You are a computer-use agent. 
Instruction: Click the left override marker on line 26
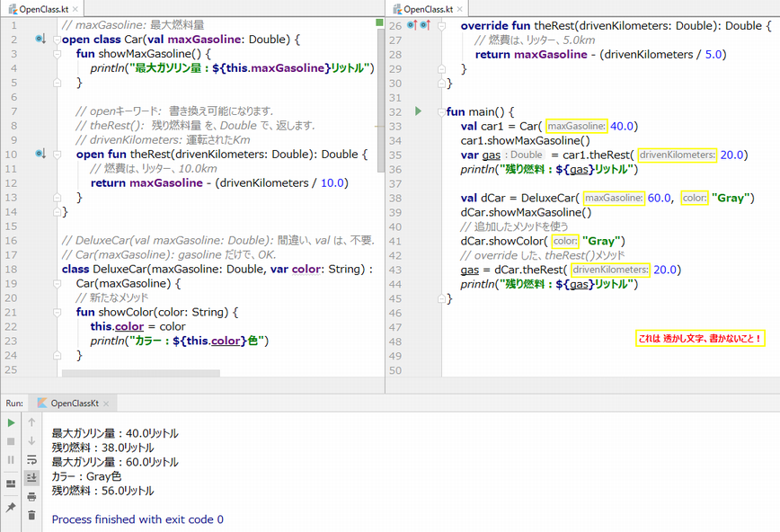412,25
